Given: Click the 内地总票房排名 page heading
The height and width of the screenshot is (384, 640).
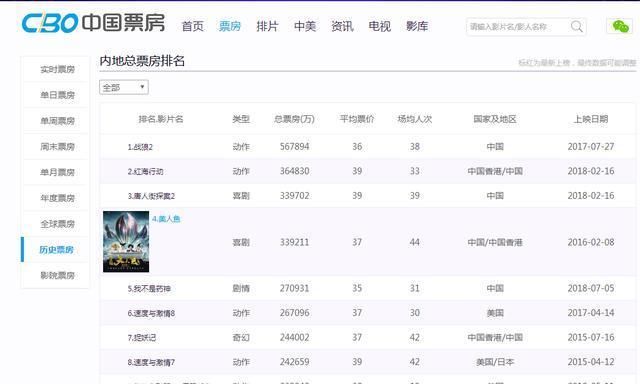Looking at the screenshot, I should coord(142,61).
